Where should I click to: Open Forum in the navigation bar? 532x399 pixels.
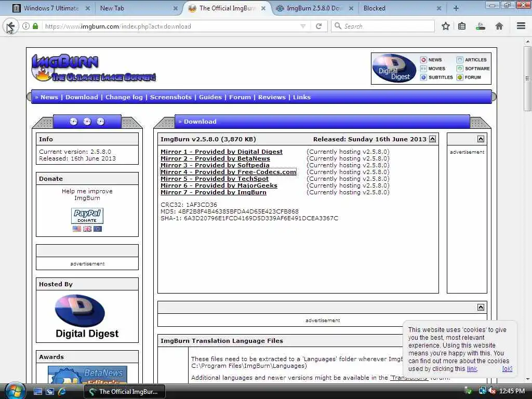pyautogui.click(x=240, y=97)
